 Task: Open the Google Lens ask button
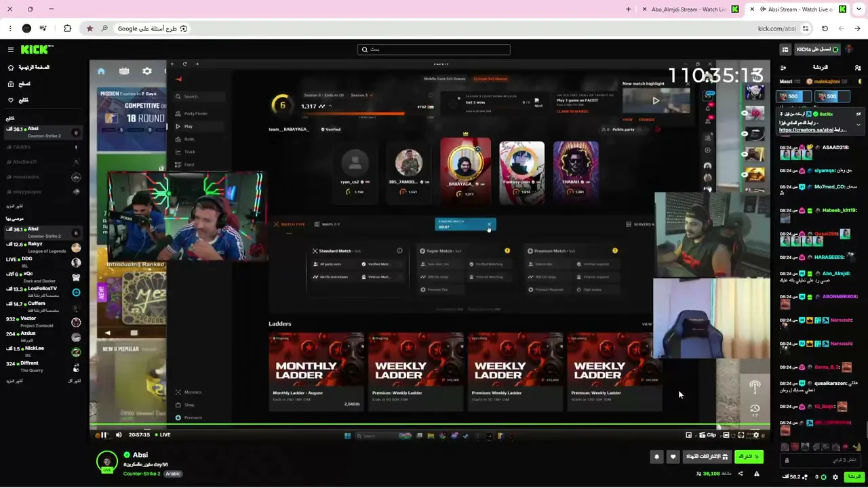(x=152, y=28)
